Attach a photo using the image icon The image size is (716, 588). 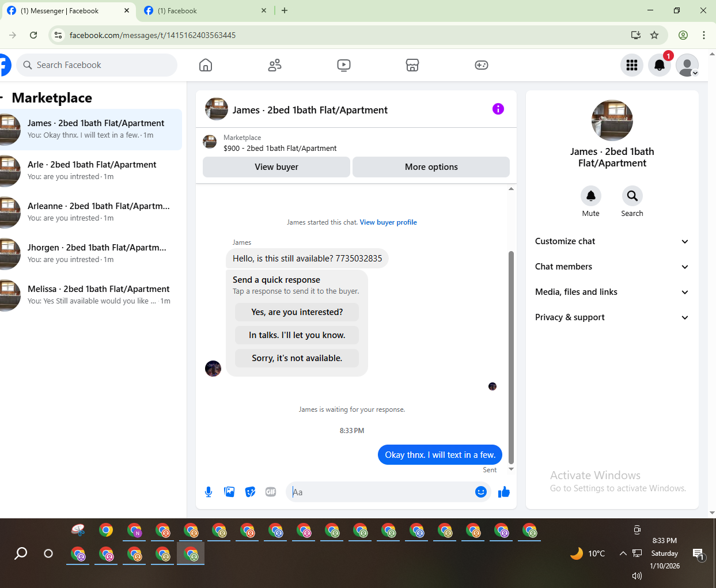click(229, 492)
